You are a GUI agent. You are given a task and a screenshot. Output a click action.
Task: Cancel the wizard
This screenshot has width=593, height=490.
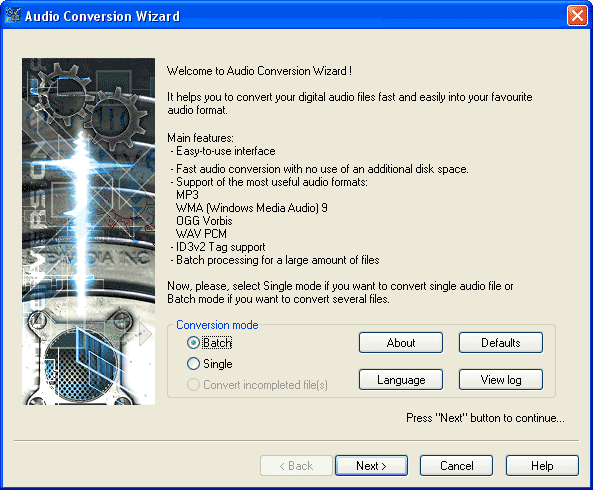(x=456, y=466)
